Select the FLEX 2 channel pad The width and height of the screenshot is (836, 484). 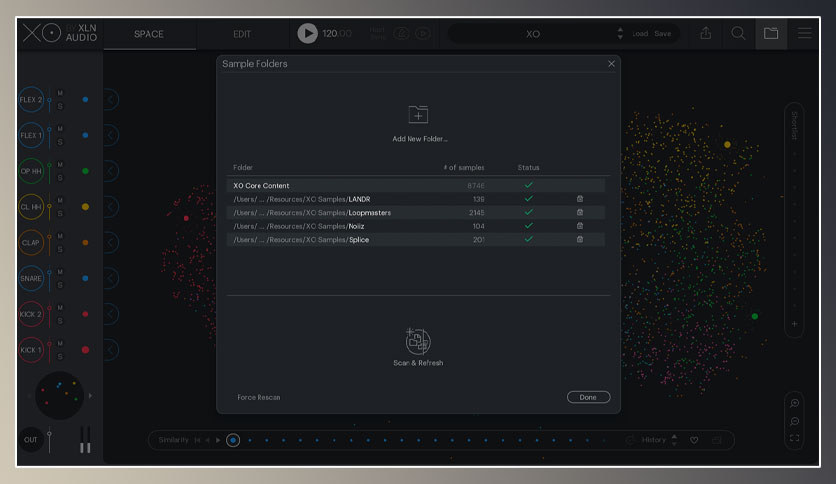click(x=31, y=100)
